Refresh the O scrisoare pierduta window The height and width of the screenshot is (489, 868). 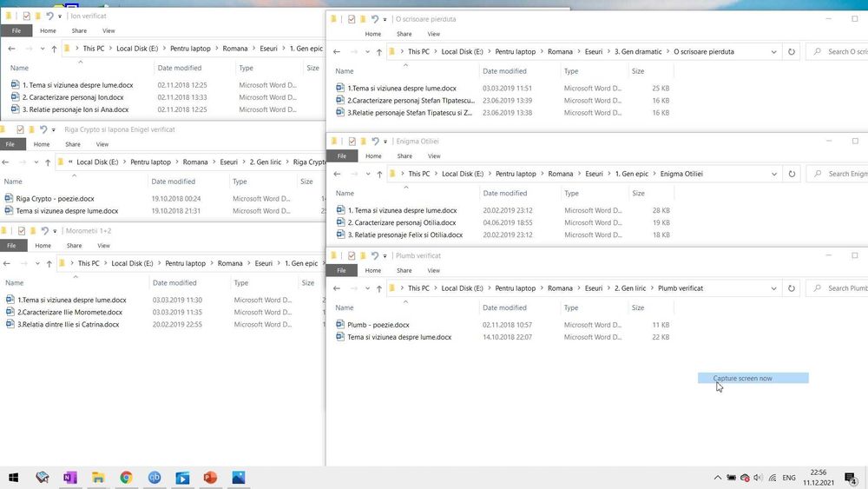(x=792, y=51)
